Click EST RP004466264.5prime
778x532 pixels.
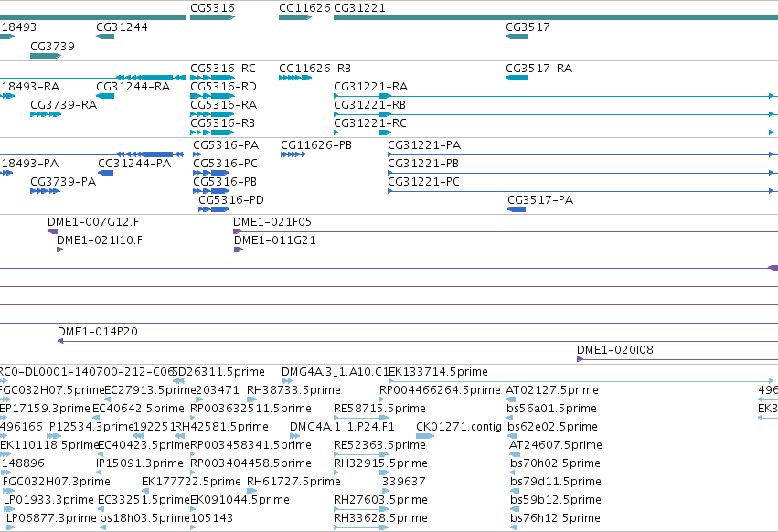(440, 390)
